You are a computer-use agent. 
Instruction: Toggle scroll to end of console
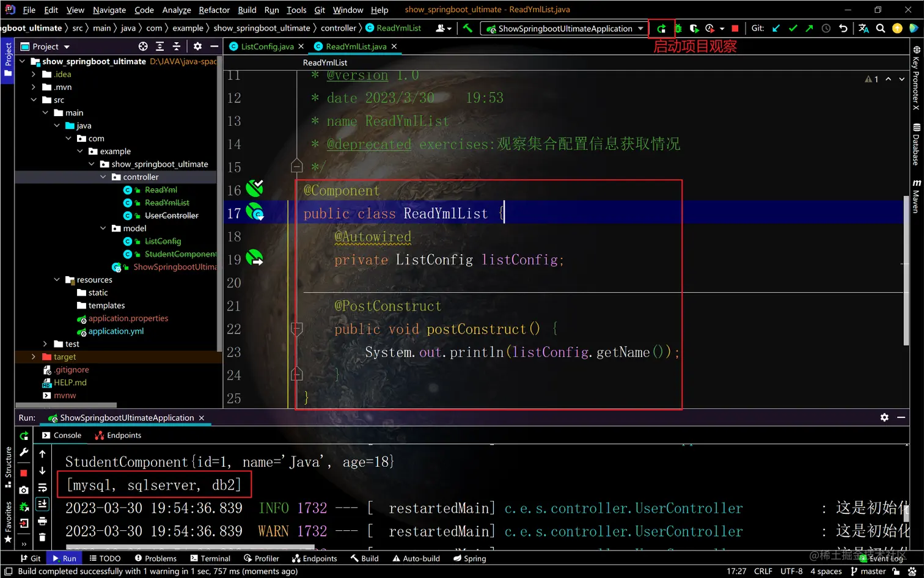(42, 504)
